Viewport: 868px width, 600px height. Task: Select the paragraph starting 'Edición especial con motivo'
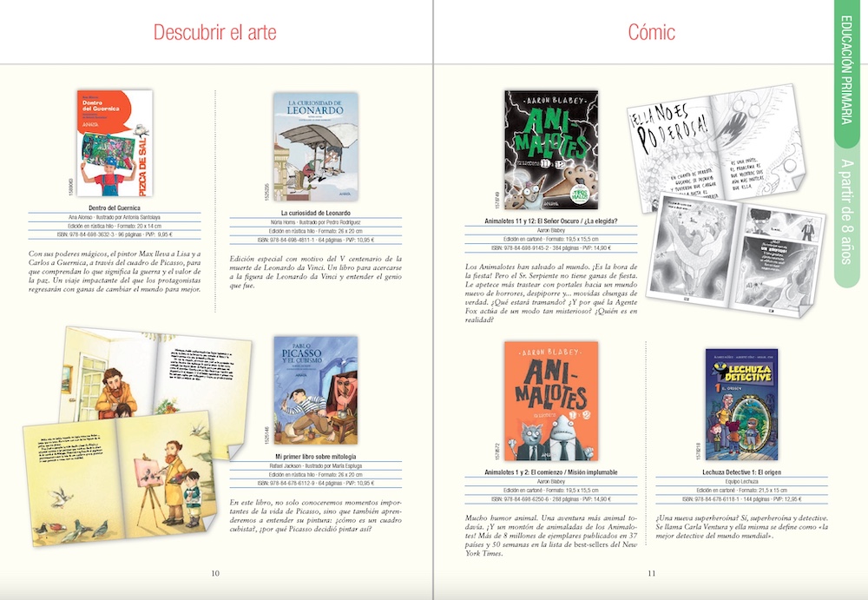[316, 272]
